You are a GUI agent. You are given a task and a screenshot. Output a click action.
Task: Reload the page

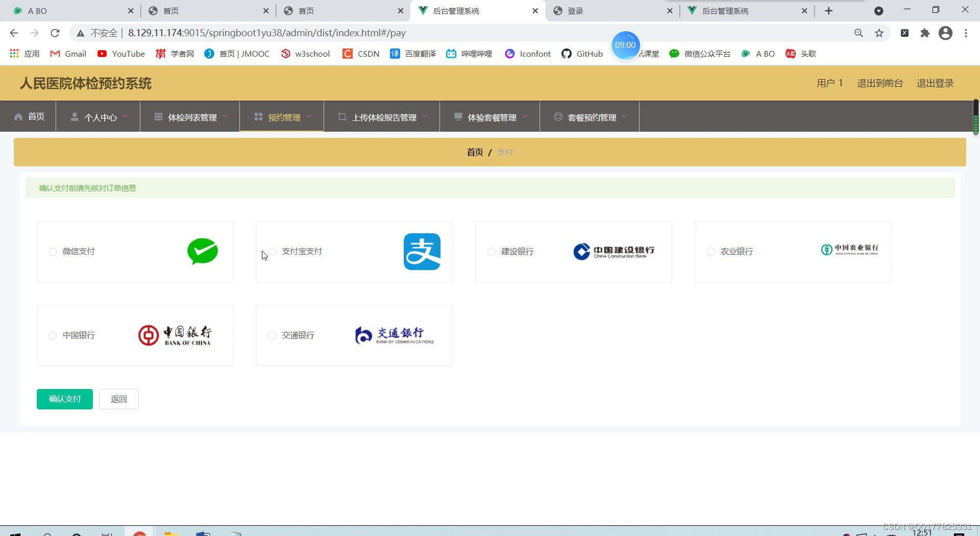[x=55, y=33]
